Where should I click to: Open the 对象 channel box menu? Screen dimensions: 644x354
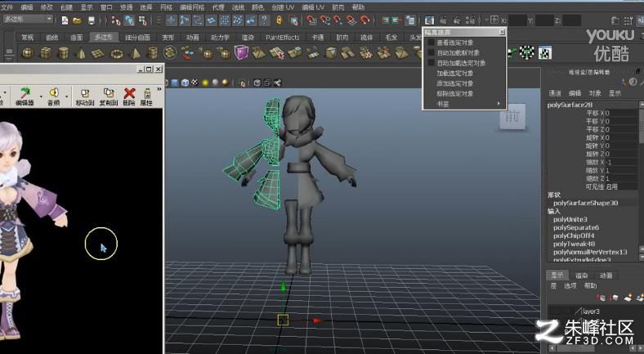pyautogui.click(x=595, y=93)
